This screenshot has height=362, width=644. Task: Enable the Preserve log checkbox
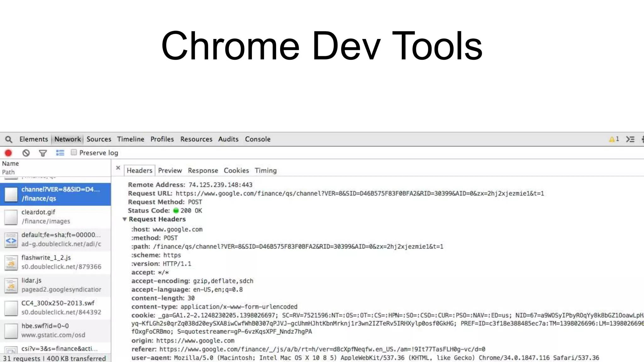click(74, 152)
